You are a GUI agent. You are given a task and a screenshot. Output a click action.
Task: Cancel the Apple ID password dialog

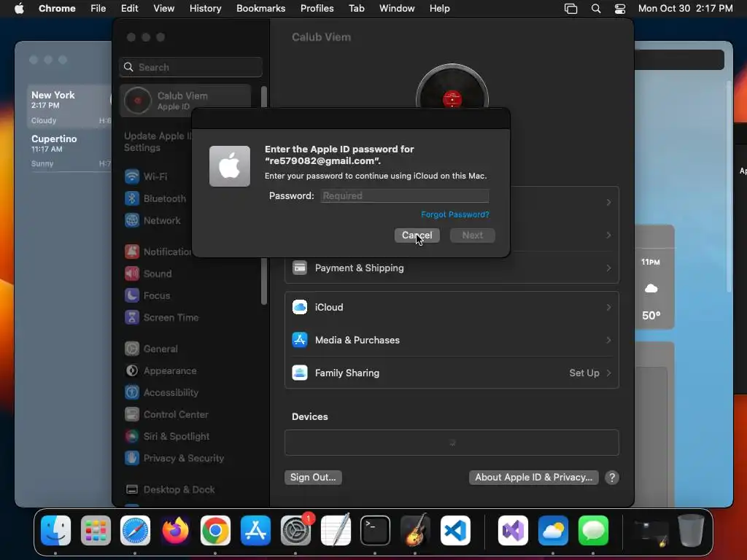417,236
